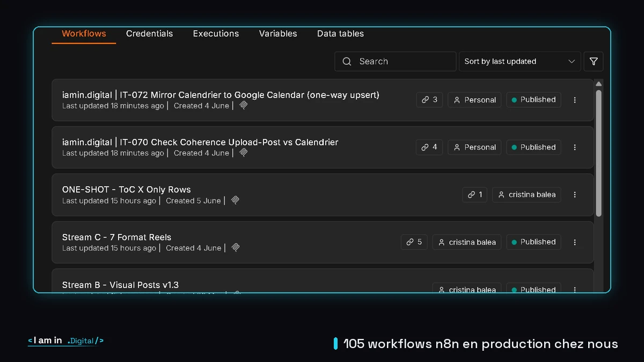Open IT-070 Check Coherence Upload-Post vs Calendrier
Image resolution: width=644 pixels, height=362 pixels.
tap(200, 142)
